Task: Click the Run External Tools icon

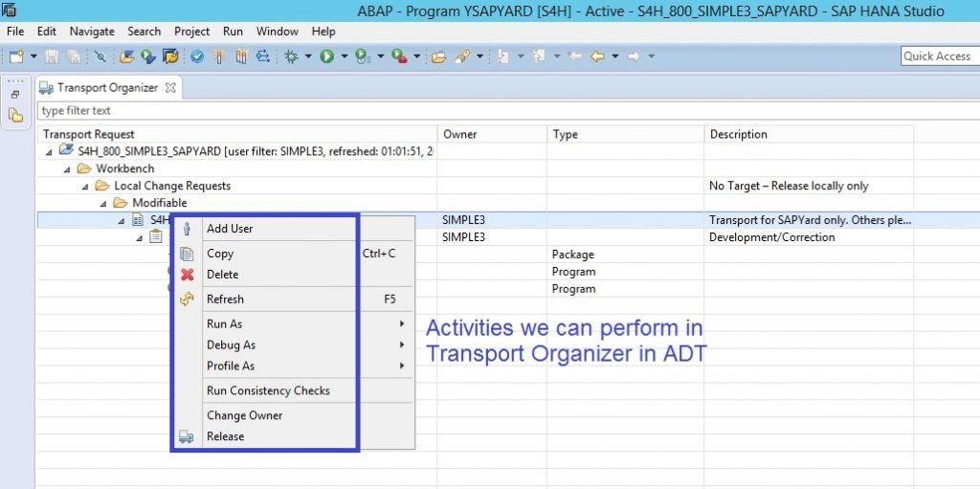Action: click(x=399, y=56)
